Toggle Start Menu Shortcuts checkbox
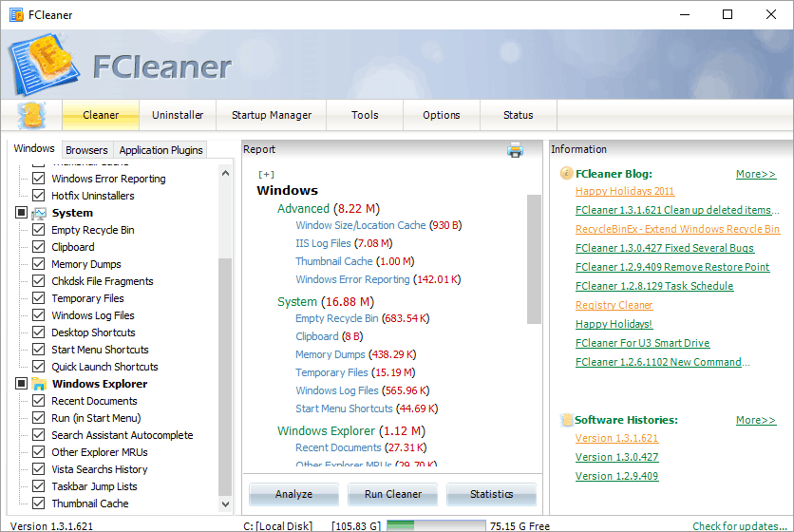794x532 pixels. [39, 350]
